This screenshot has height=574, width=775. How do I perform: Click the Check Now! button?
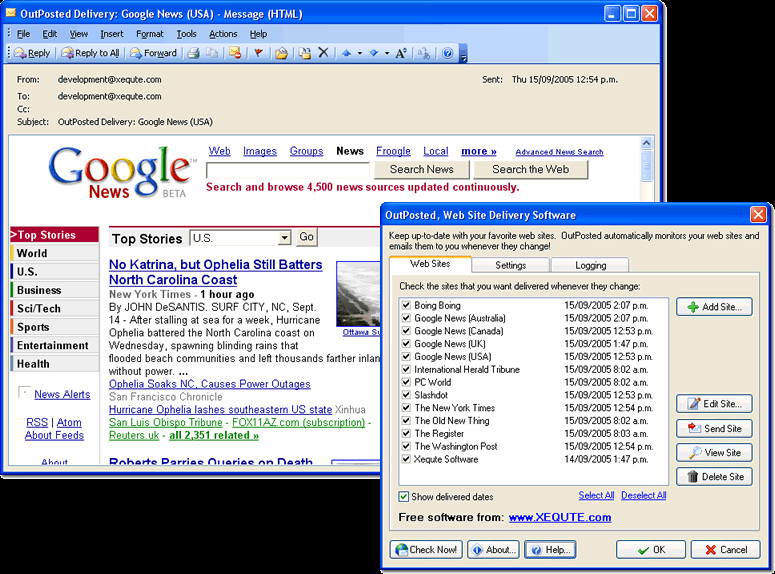[426, 549]
